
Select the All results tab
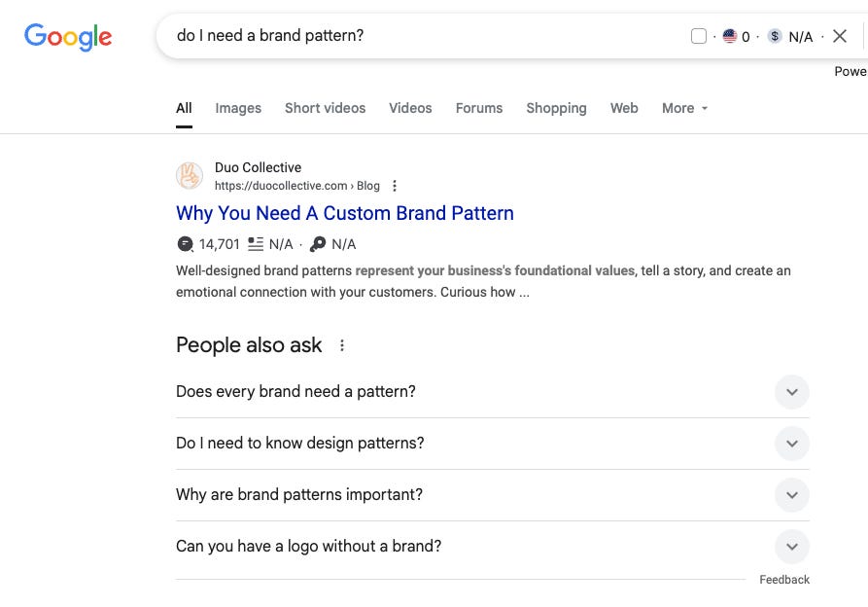(x=184, y=108)
